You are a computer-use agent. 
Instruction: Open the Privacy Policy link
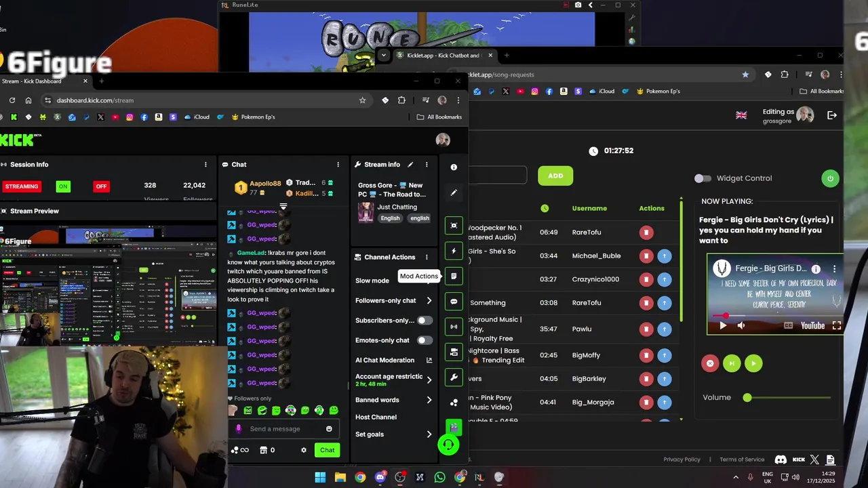click(x=682, y=460)
